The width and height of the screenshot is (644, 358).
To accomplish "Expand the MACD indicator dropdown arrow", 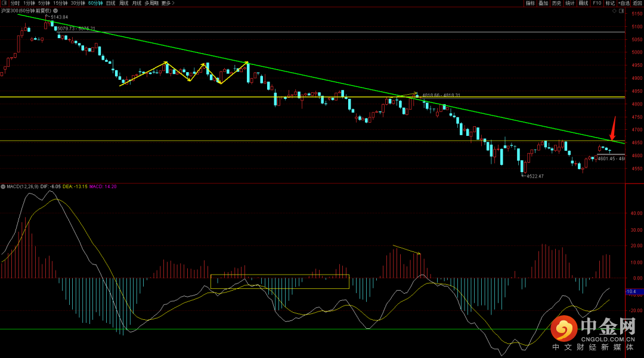I will coord(3,186).
